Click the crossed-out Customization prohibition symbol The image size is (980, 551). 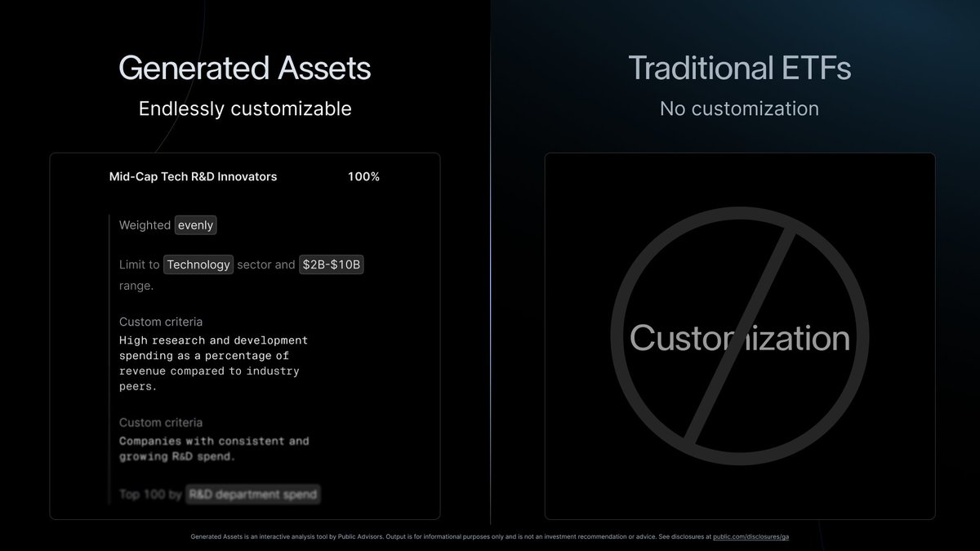click(x=740, y=337)
